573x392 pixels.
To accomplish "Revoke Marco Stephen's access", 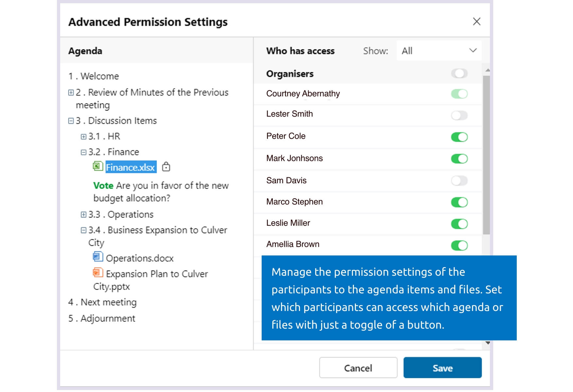I will tap(459, 202).
